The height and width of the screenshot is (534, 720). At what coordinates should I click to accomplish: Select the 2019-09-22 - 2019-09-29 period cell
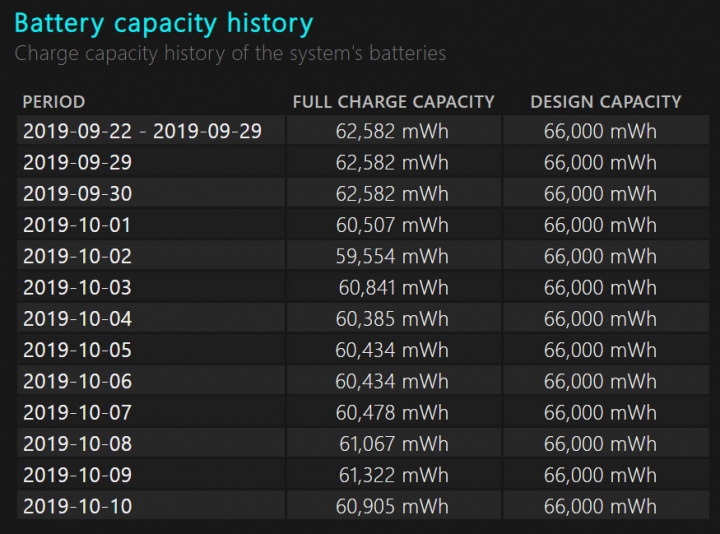[142, 131]
